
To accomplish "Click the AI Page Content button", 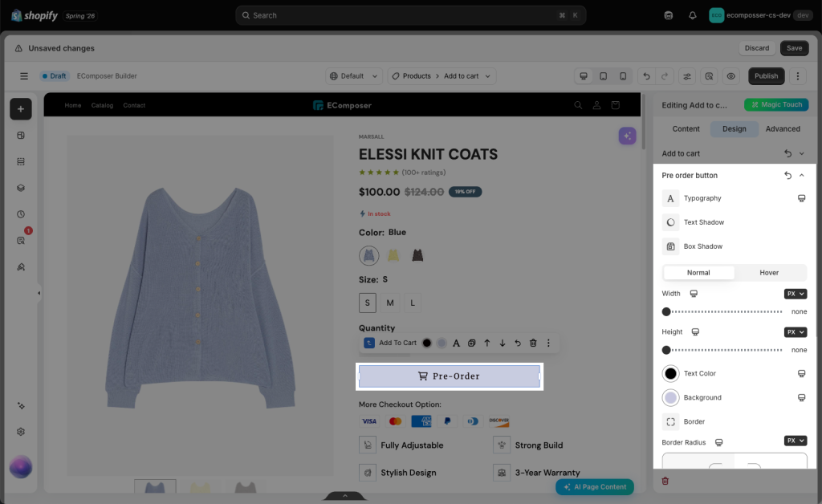I will point(595,486).
